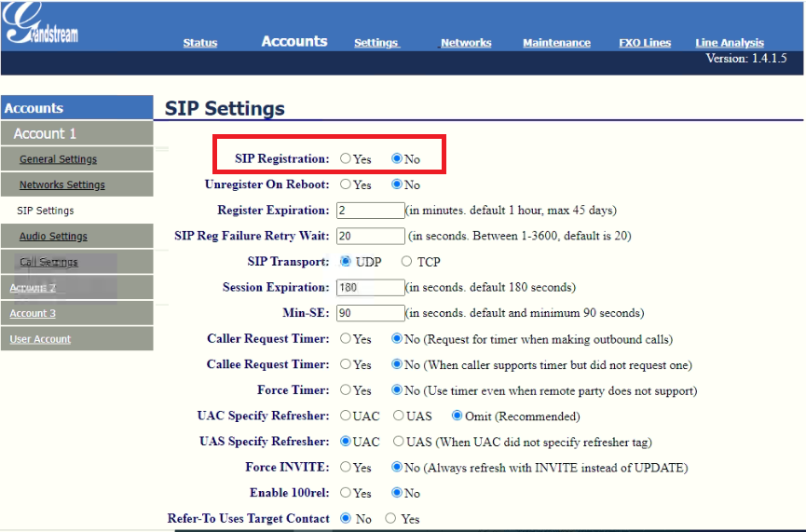Open Maintenance section

(x=556, y=43)
